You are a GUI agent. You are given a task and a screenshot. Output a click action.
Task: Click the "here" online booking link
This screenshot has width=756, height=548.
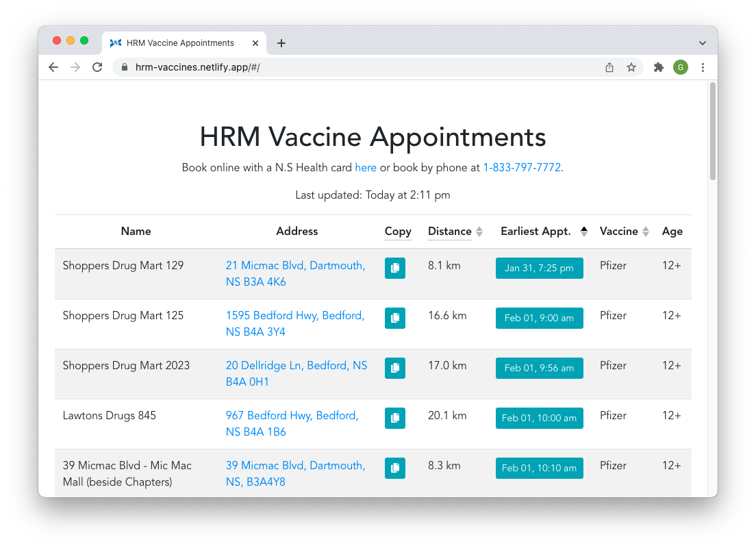(x=366, y=168)
